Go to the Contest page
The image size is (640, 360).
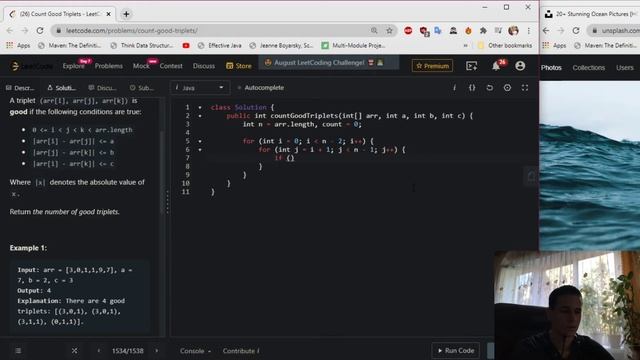coord(171,66)
